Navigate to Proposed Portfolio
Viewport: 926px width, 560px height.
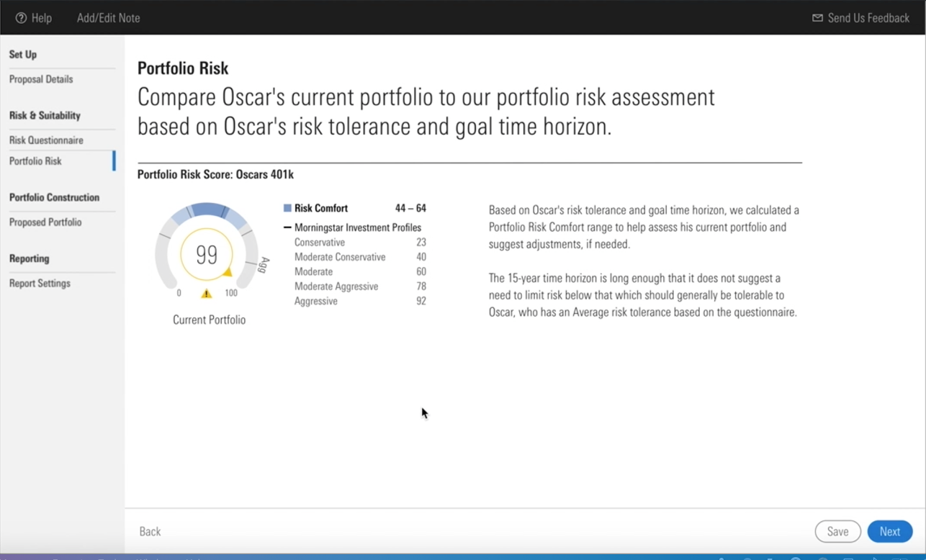coord(45,222)
